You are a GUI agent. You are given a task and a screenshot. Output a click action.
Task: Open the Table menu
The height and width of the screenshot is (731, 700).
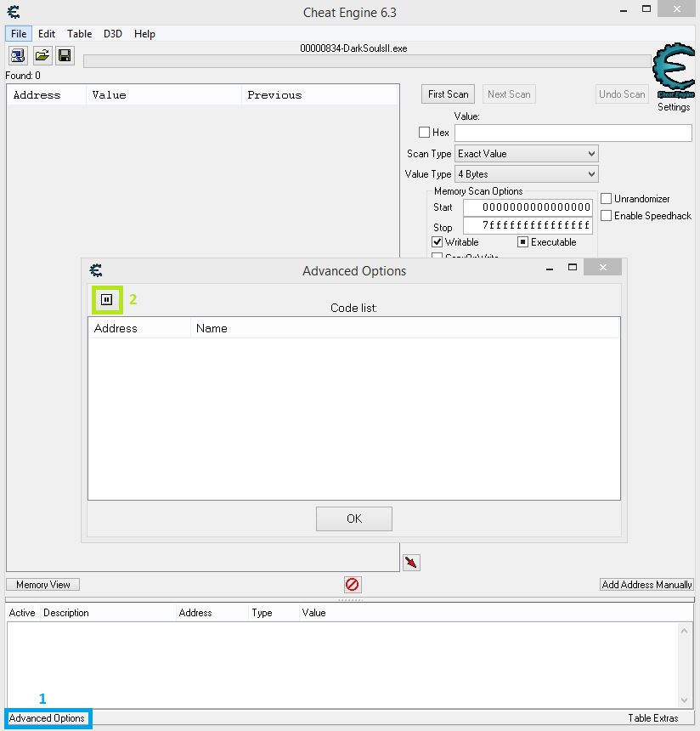(x=79, y=33)
